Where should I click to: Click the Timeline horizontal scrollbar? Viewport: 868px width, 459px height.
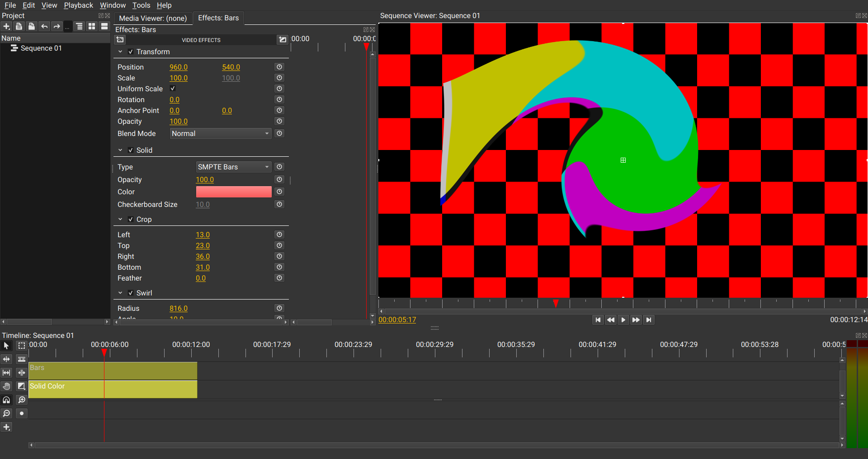click(436, 445)
